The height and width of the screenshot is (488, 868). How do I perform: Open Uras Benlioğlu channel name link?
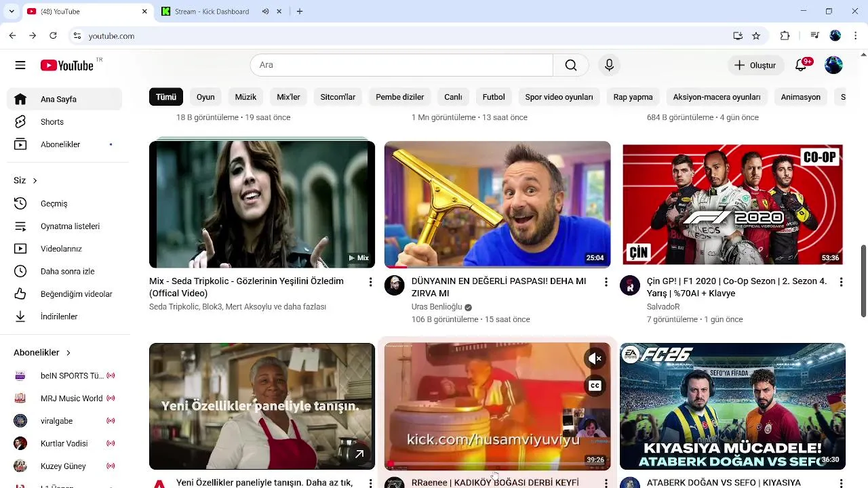(x=437, y=307)
